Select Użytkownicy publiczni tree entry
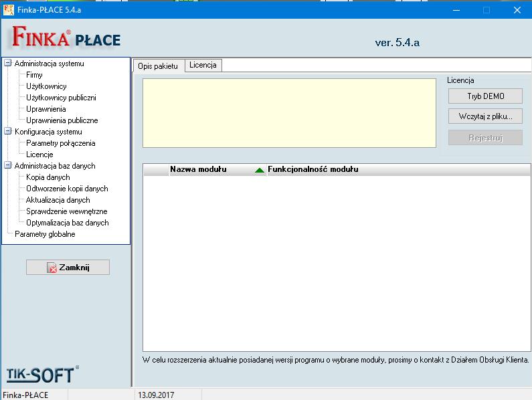532x400 pixels. tap(61, 98)
